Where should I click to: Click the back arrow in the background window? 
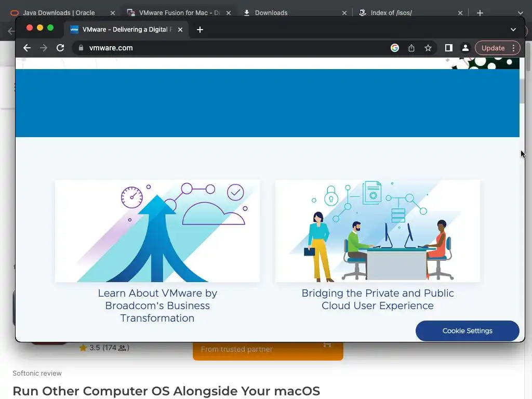click(x=11, y=31)
